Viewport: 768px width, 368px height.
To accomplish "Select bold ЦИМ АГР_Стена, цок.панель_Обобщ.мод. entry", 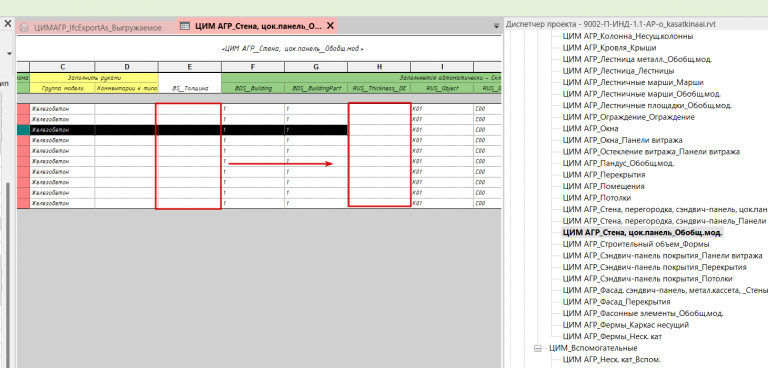I will click(643, 233).
